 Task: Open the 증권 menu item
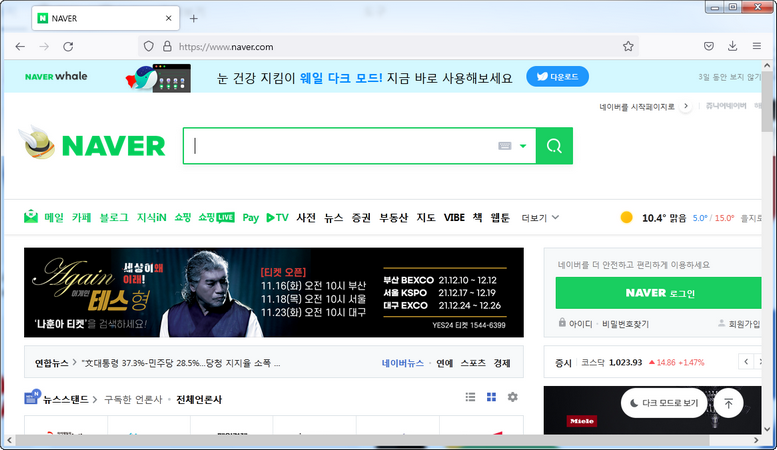361,218
